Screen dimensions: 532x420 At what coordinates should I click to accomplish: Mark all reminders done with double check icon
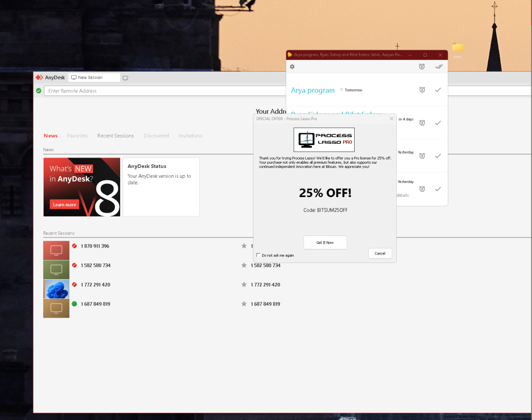[439, 67]
